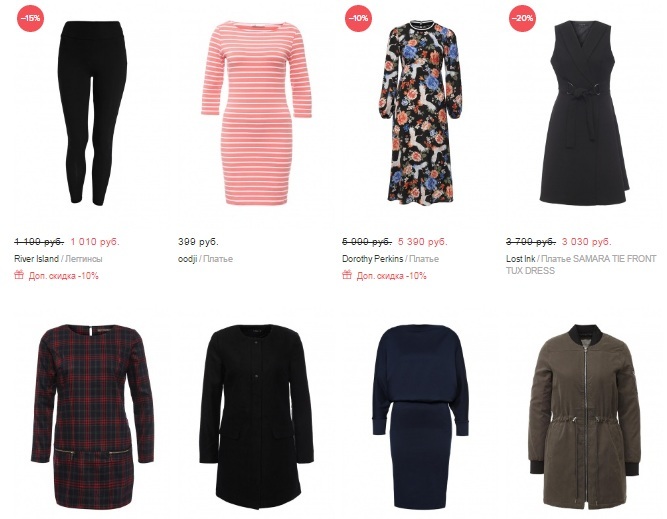Click the oodji brand link
This screenshot has width=667, height=519.
point(188,259)
